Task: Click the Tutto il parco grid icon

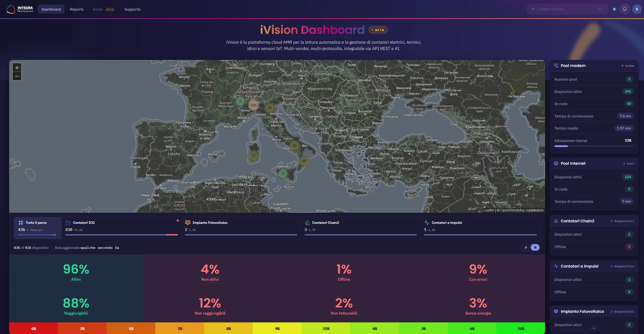Action: coord(21,223)
